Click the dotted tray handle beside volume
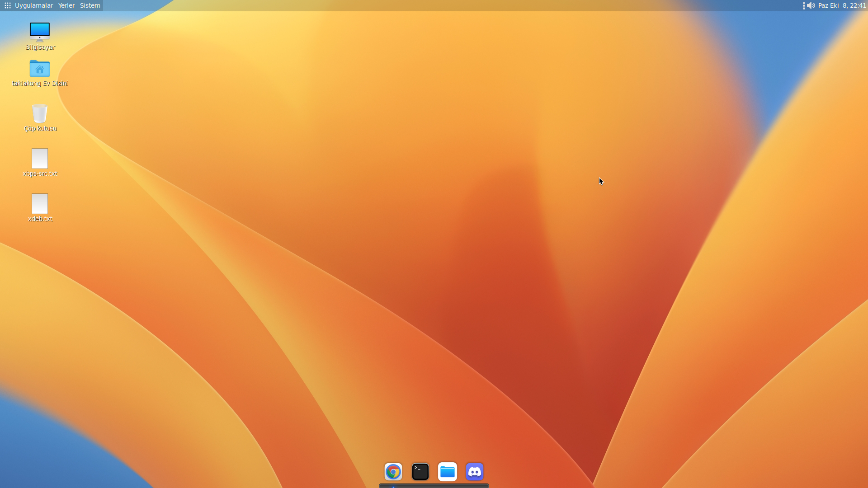 coord(803,5)
